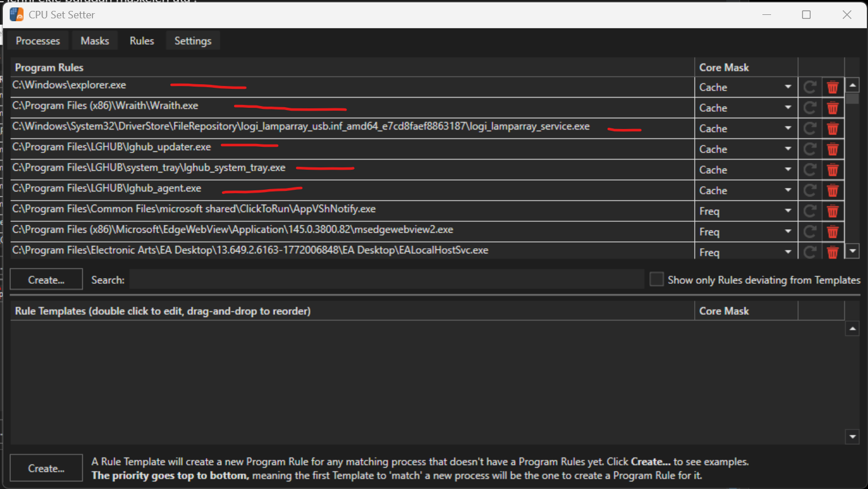Image resolution: width=868 pixels, height=489 pixels.
Task: Remove the msedgewebview2.exe rule with trash icon
Action: pyautogui.click(x=832, y=232)
